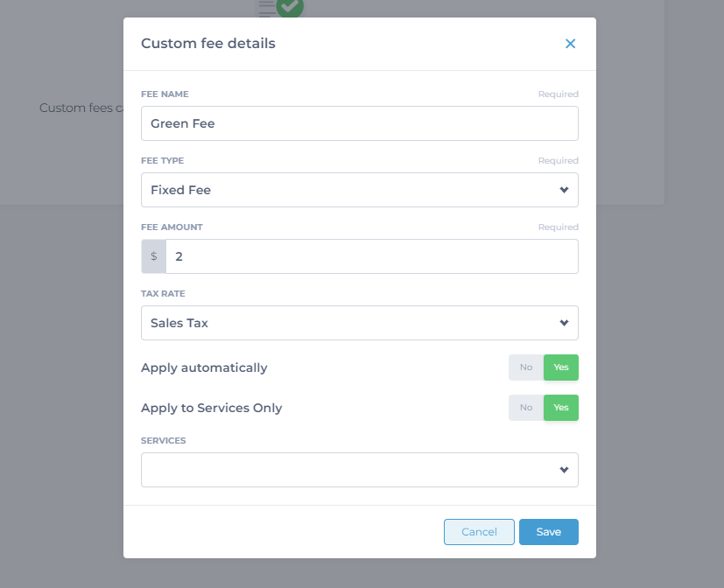Click the Fee Name field containing Green Fee
724x588 pixels.
[x=360, y=123]
